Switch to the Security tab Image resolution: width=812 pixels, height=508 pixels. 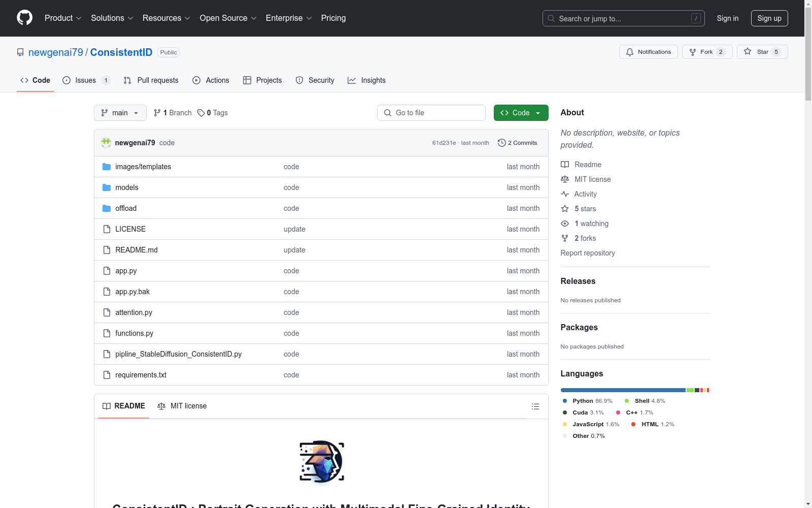315,80
